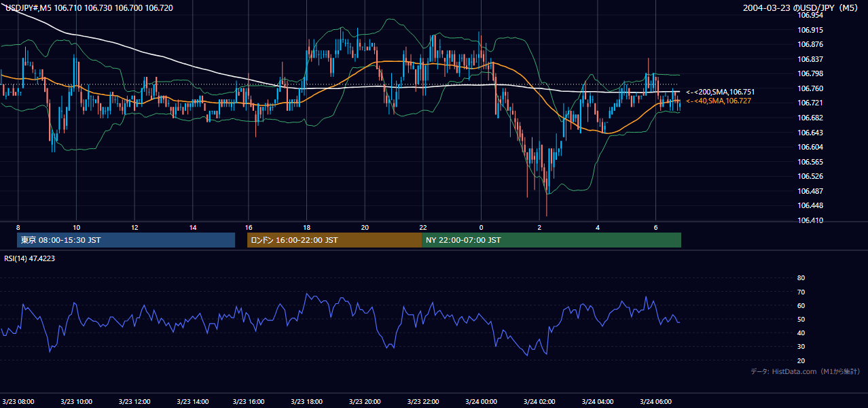Click the RSI axis value 20

pyautogui.click(x=801, y=360)
